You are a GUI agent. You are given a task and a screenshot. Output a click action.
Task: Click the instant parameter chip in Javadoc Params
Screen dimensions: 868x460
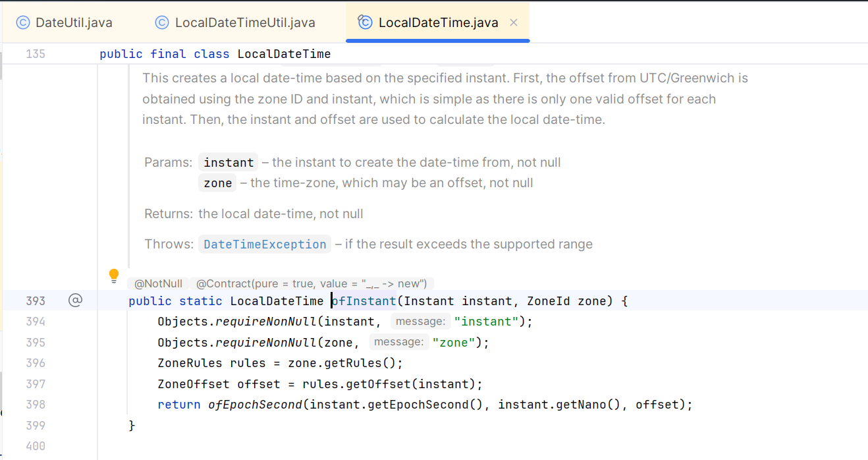point(228,162)
